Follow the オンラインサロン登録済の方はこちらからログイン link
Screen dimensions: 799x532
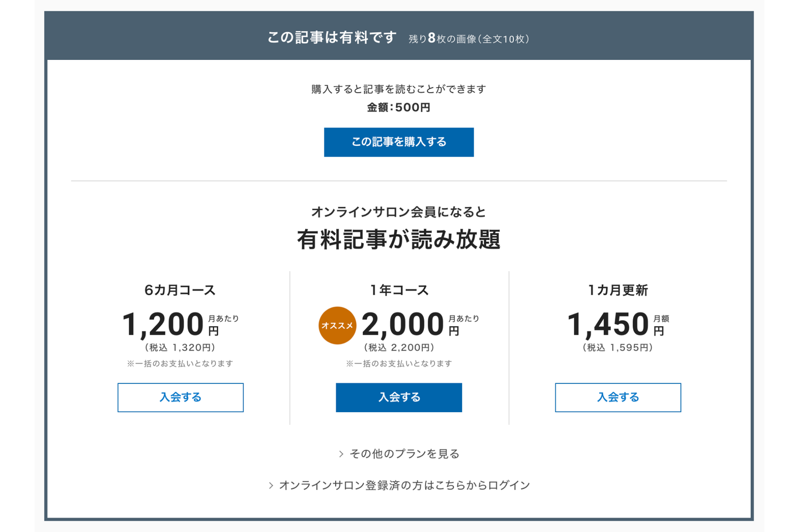coord(404,485)
